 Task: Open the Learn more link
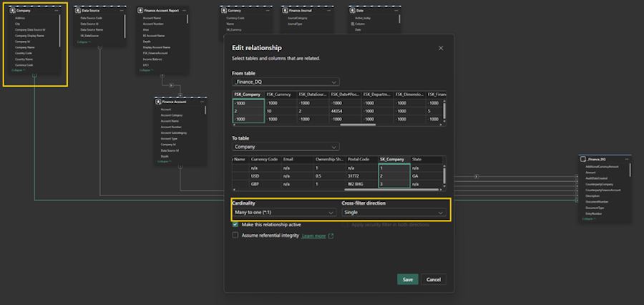(313, 236)
